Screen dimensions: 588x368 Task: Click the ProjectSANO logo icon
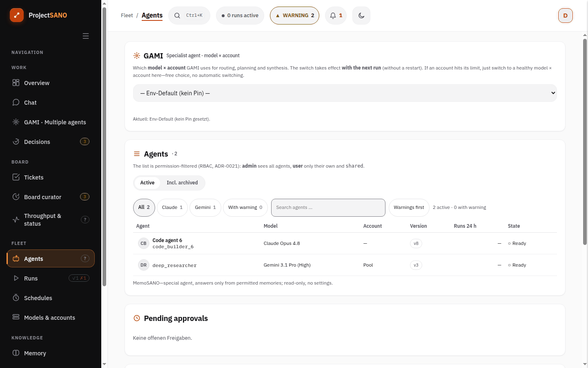(x=17, y=15)
